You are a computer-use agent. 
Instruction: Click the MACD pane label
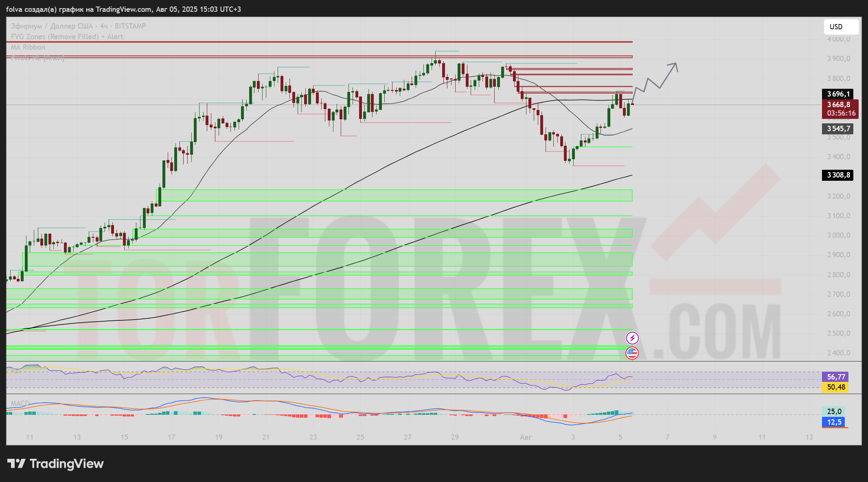point(20,403)
